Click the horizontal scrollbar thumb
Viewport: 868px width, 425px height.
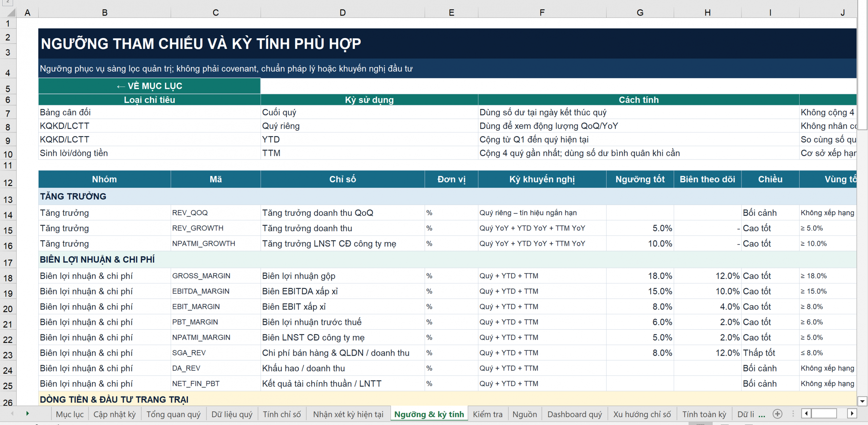[824, 413]
